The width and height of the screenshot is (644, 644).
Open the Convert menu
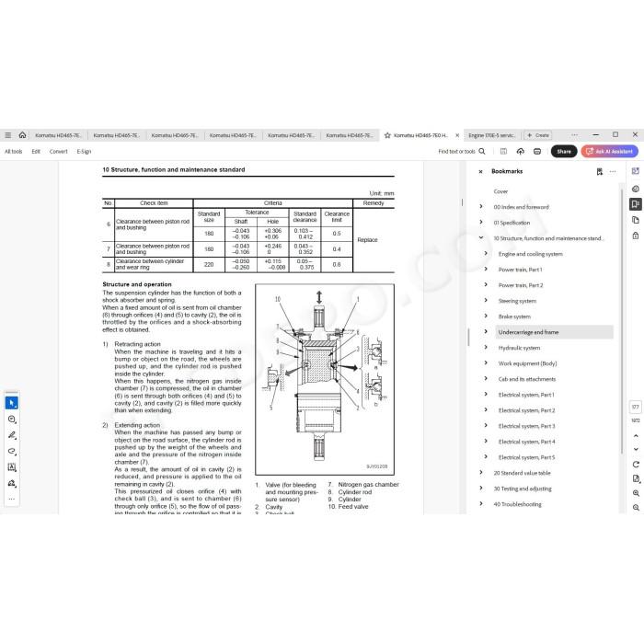coord(58,152)
